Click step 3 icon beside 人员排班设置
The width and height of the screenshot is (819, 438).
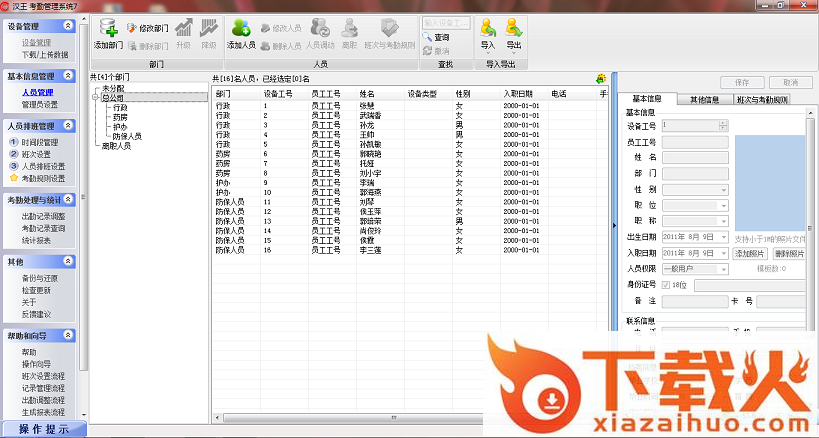[14, 166]
